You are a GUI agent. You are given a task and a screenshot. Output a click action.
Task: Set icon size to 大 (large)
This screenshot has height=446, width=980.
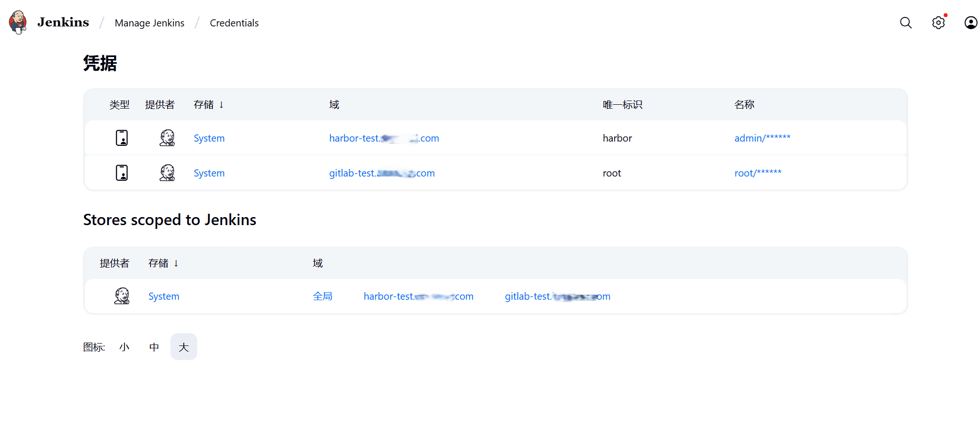[x=184, y=347]
